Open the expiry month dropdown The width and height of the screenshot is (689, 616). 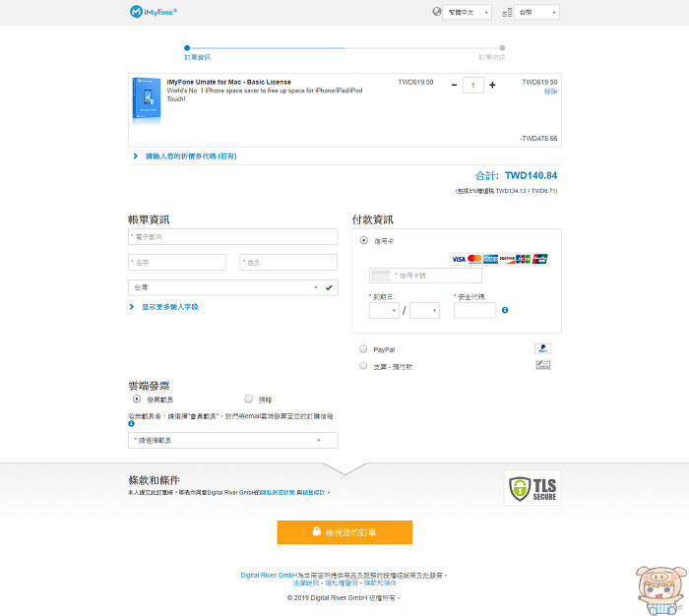384,311
